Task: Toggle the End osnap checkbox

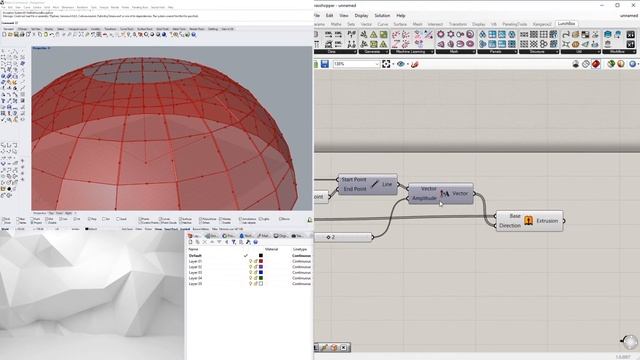Action: (4, 219)
